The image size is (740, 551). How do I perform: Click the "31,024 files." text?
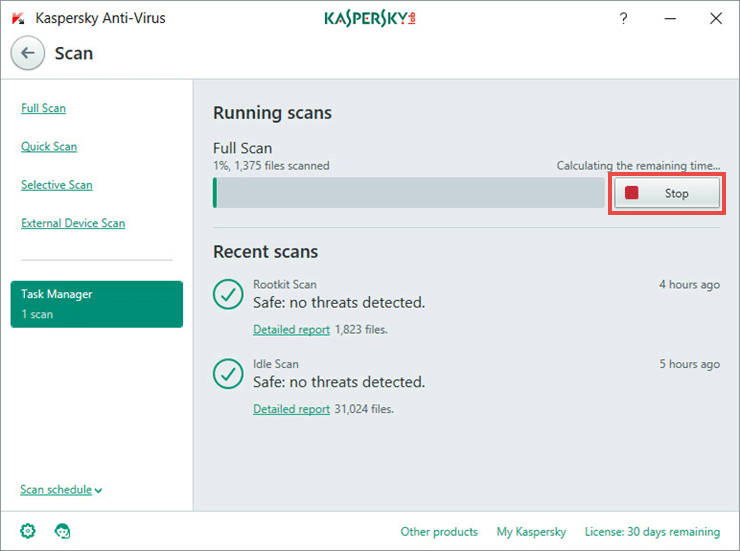click(364, 409)
